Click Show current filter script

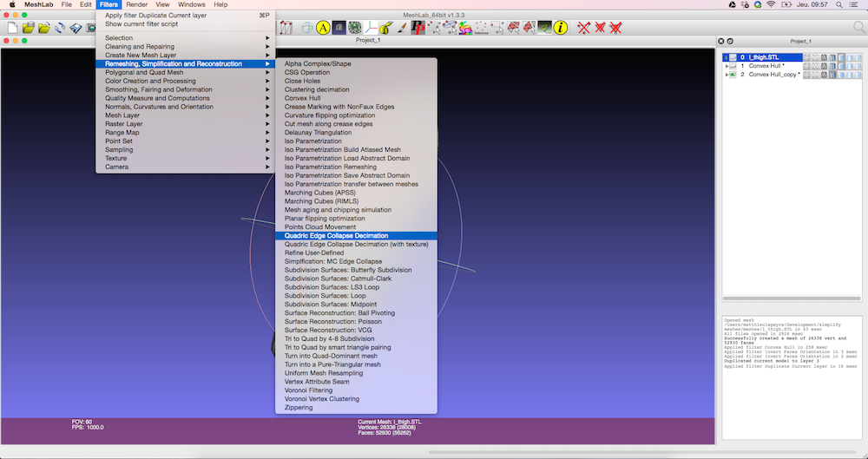186,23
